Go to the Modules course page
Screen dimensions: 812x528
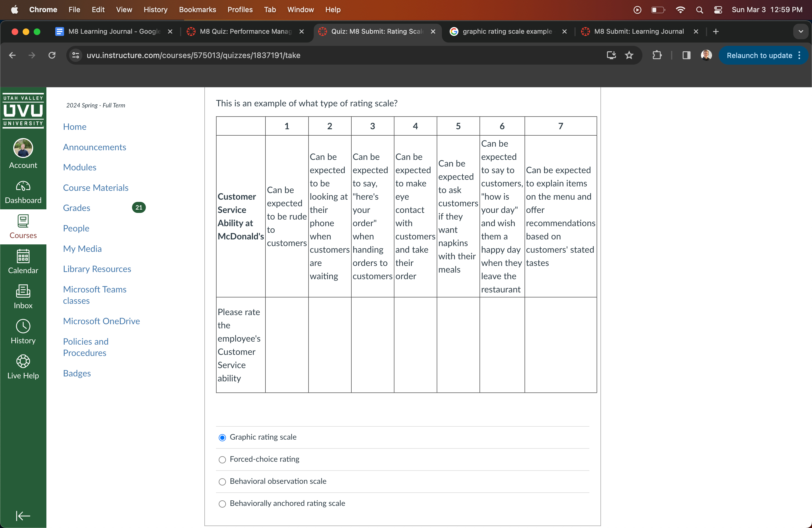(80, 167)
